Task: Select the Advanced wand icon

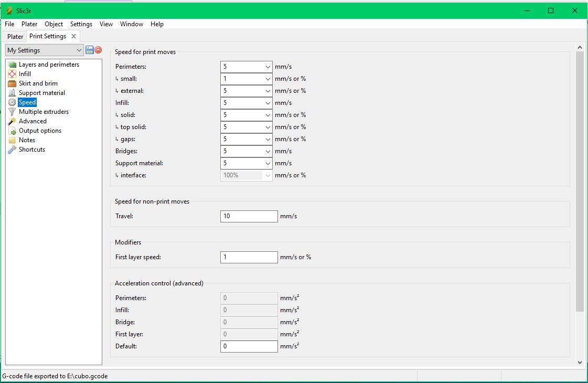Action: (x=12, y=121)
